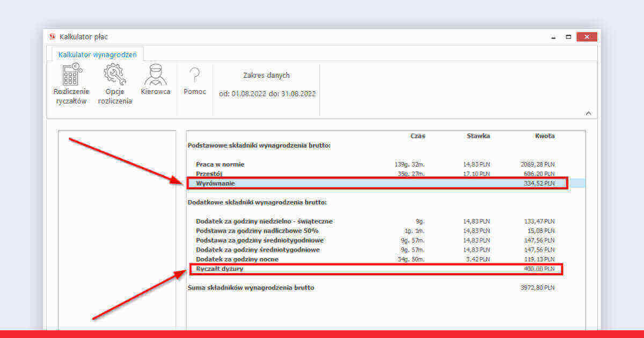
Task: Click the Kalkulator płac app icon
Action: tap(52, 37)
